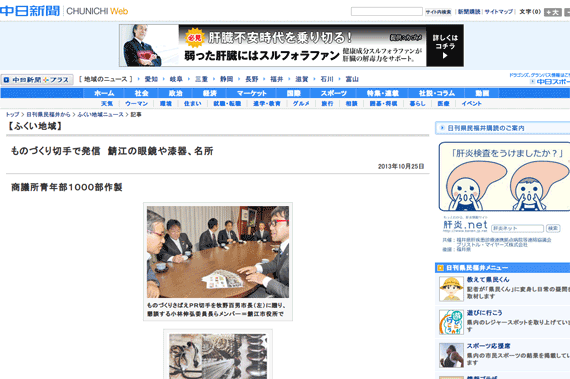
Task: Select 長野 regional news
Action: coord(252,79)
